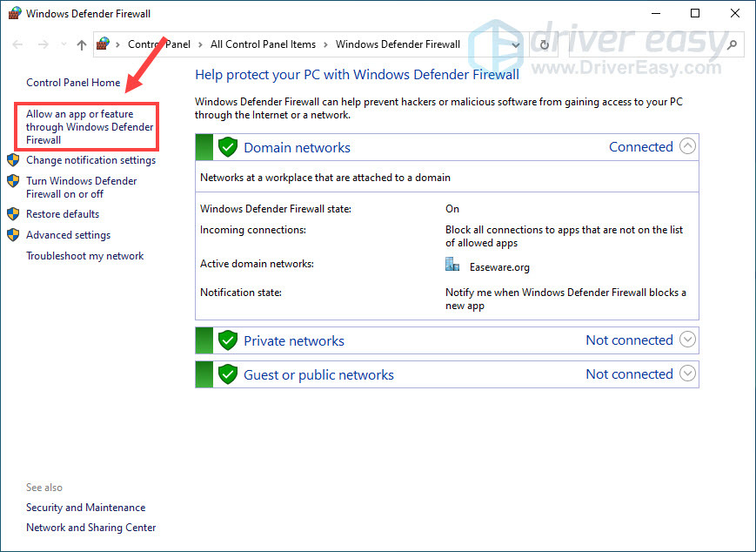Click the firewall icon in address bar
Image resolution: width=756 pixels, height=552 pixels.
[102, 44]
